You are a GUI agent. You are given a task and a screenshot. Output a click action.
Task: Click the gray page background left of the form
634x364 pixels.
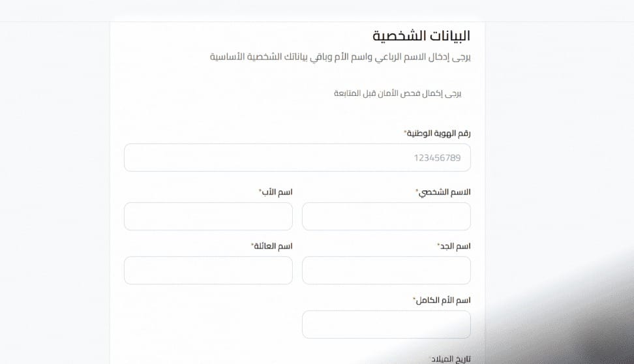point(52,196)
